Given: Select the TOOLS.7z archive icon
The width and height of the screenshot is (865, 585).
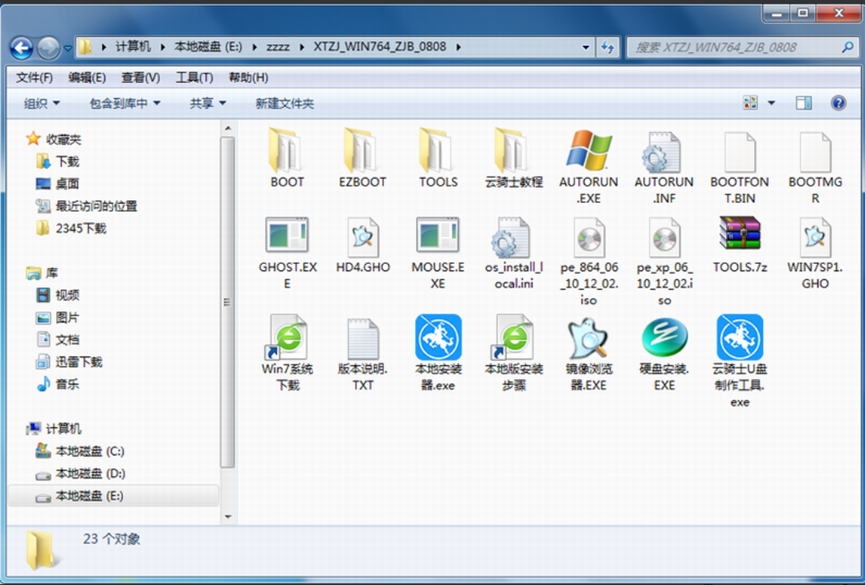Looking at the screenshot, I should pos(740,236).
